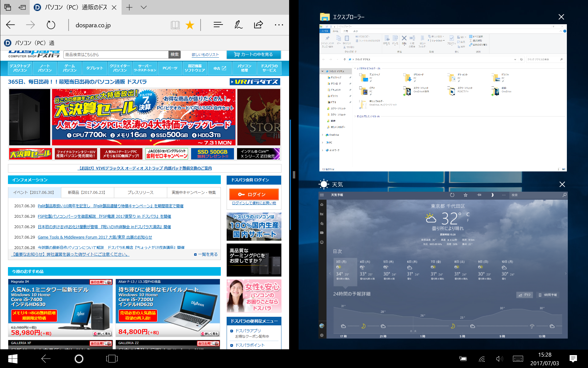Switch Weather to 1時間予報 view
The image size is (588, 368).
tap(548, 295)
